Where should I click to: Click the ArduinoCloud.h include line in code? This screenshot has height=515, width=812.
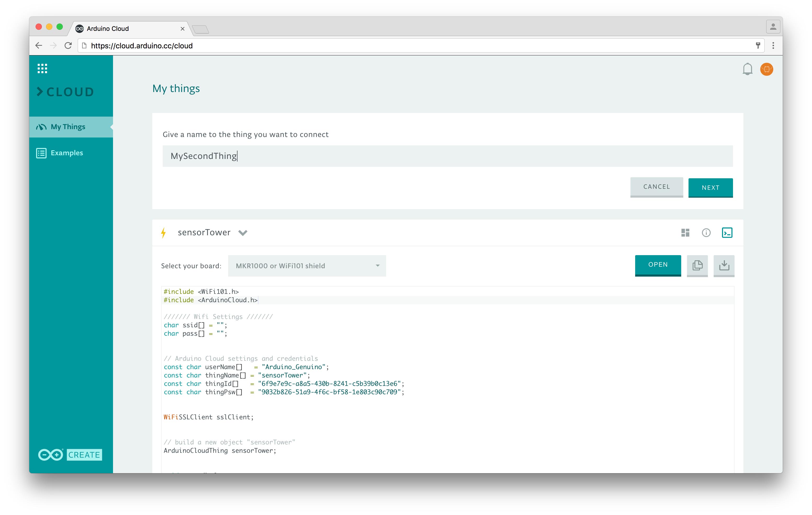(x=211, y=300)
